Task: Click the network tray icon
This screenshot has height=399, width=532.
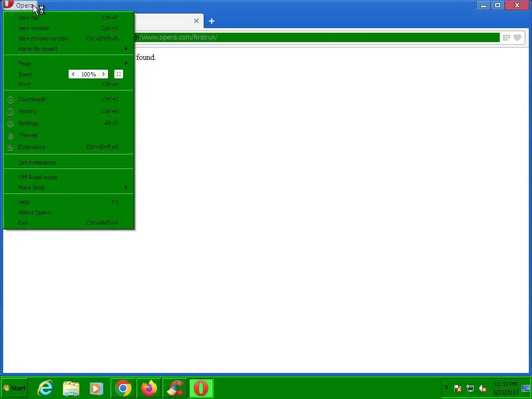Action: (x=470, y=388)
